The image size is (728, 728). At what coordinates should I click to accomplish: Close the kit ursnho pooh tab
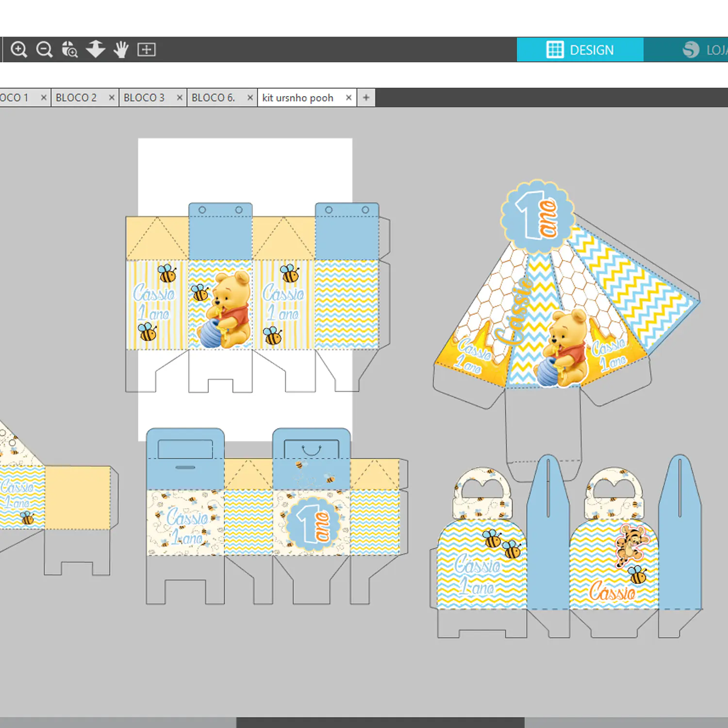click(x=348, y=98)
